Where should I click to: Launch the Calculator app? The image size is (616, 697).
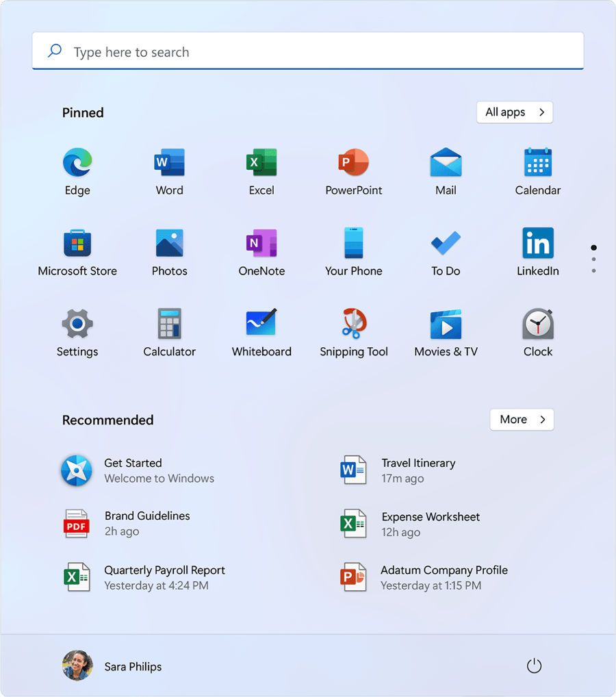169,333
